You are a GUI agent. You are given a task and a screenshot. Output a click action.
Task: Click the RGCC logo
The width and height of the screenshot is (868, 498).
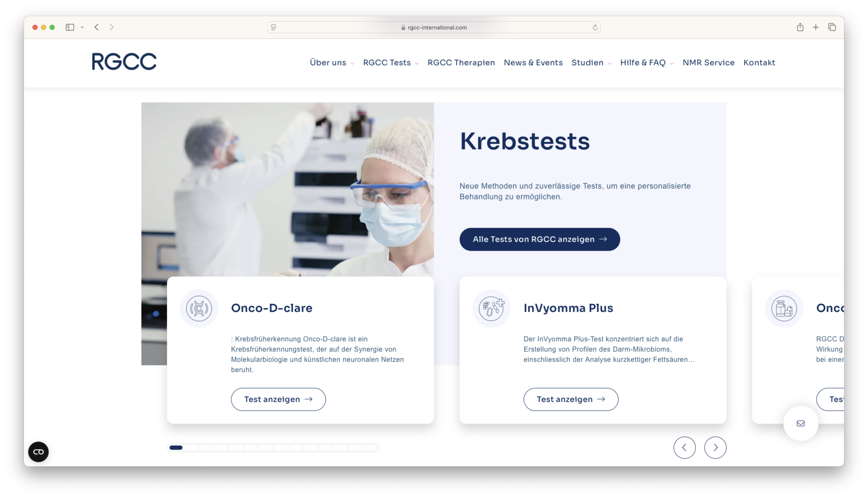[x=124, y=62]
